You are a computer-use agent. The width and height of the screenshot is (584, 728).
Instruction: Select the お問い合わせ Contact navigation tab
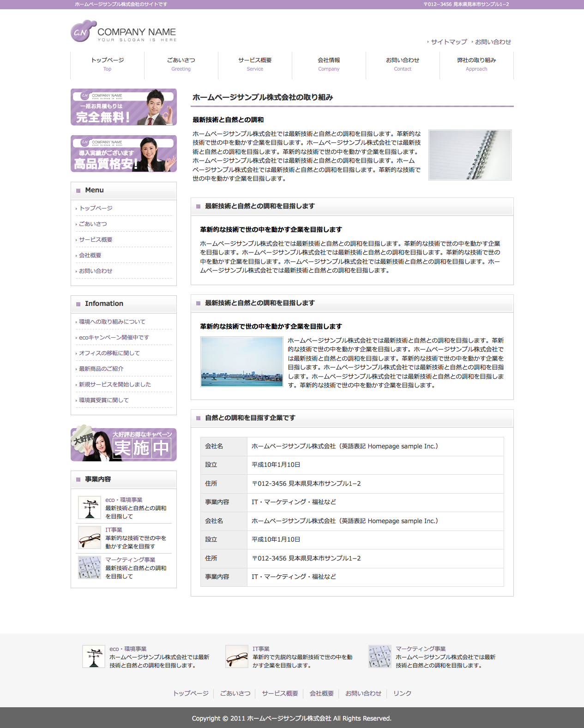403,65
